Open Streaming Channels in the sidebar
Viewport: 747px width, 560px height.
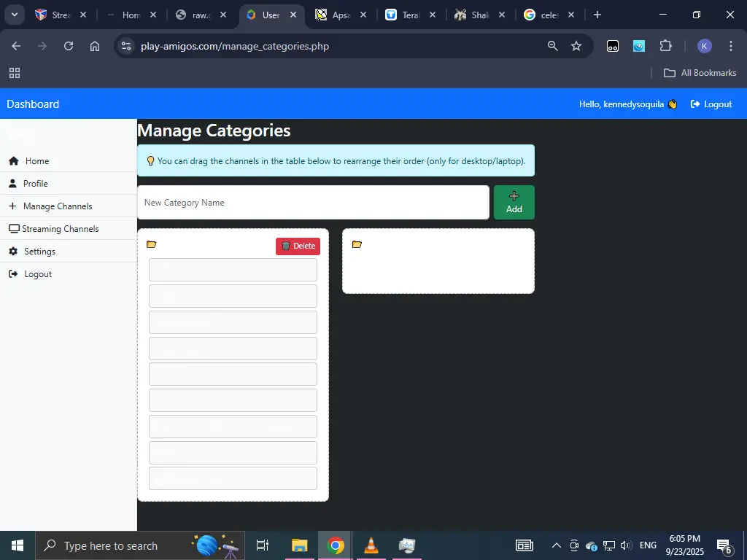[x=68, y=228]
